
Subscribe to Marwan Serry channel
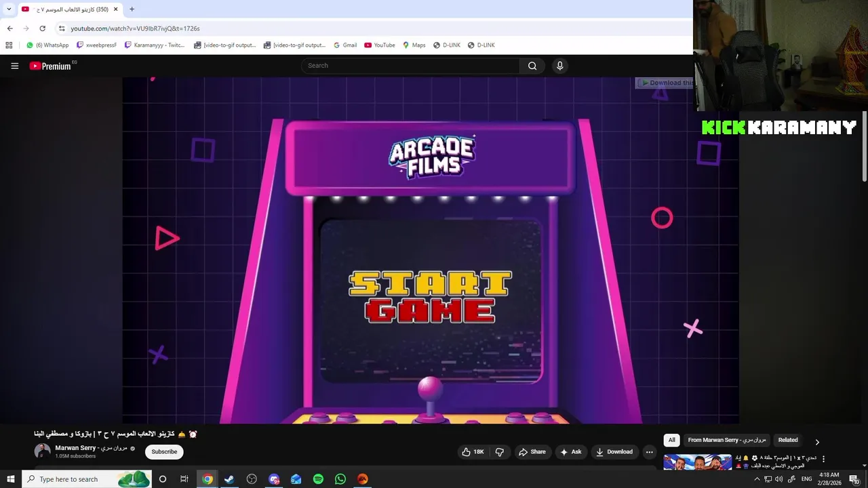[x=164, y=452]
